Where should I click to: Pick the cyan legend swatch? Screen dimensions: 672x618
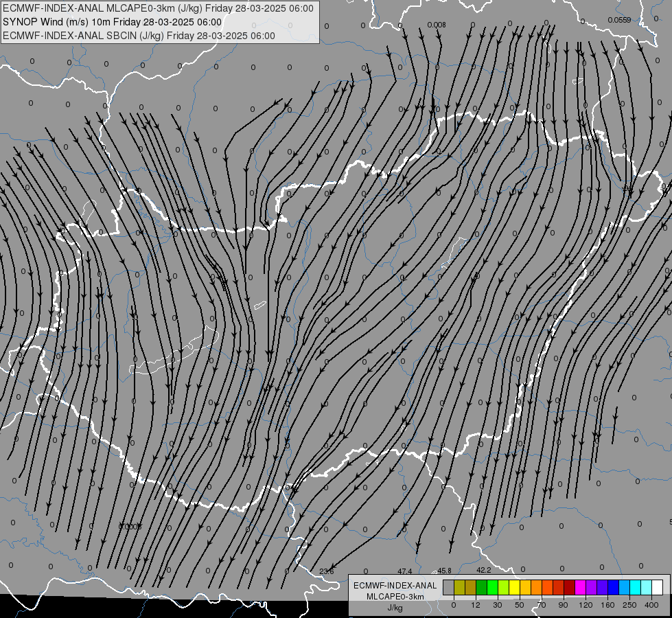(635, 587)
